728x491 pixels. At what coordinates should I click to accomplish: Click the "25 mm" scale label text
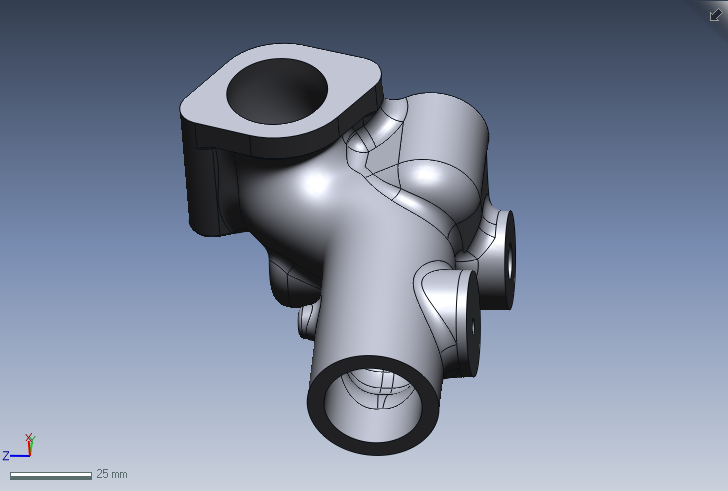click(112, 474)
